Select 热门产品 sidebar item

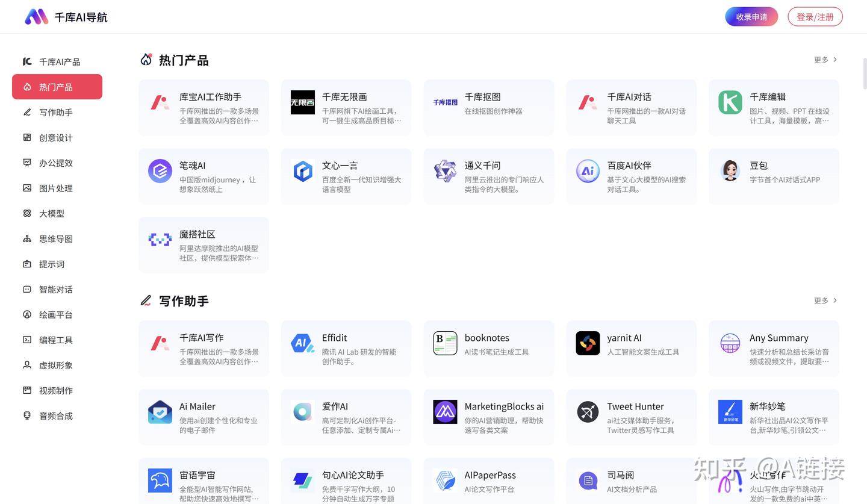coord(57,87)
